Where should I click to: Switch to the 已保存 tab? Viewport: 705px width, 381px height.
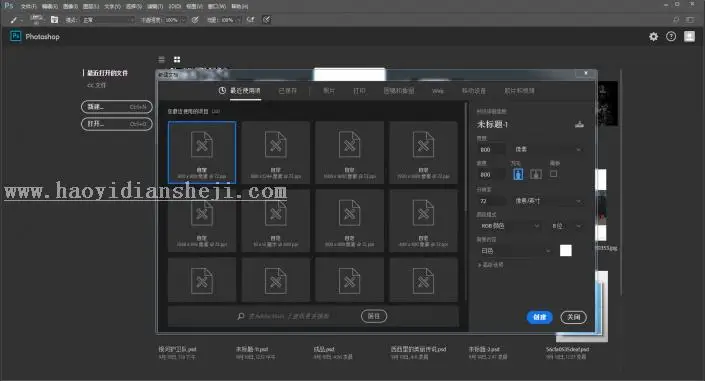(x=288, y=91)
